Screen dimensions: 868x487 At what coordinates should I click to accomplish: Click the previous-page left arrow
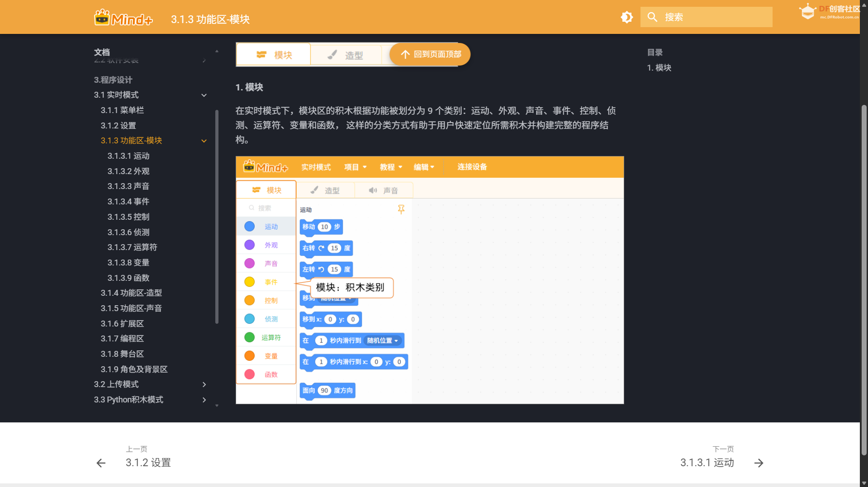click(100, 463)
